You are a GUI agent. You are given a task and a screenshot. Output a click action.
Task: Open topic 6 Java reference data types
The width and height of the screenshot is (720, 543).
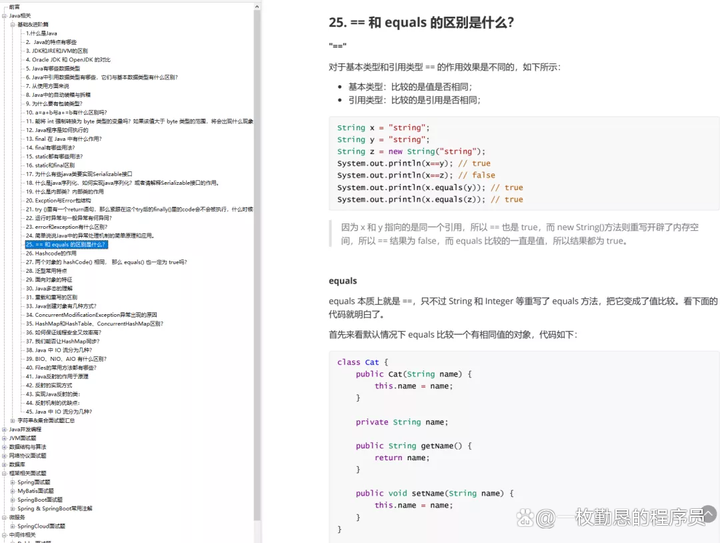[101, 77]
